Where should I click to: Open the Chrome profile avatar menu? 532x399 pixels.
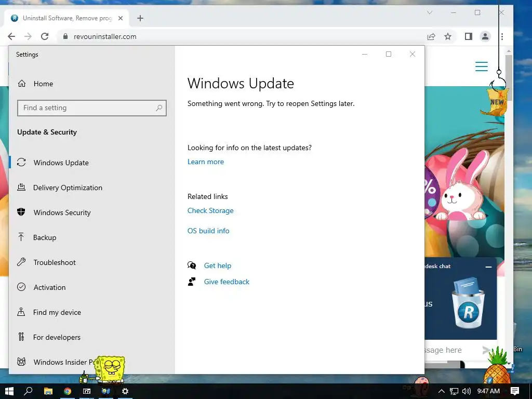click(x=485, y=36)
